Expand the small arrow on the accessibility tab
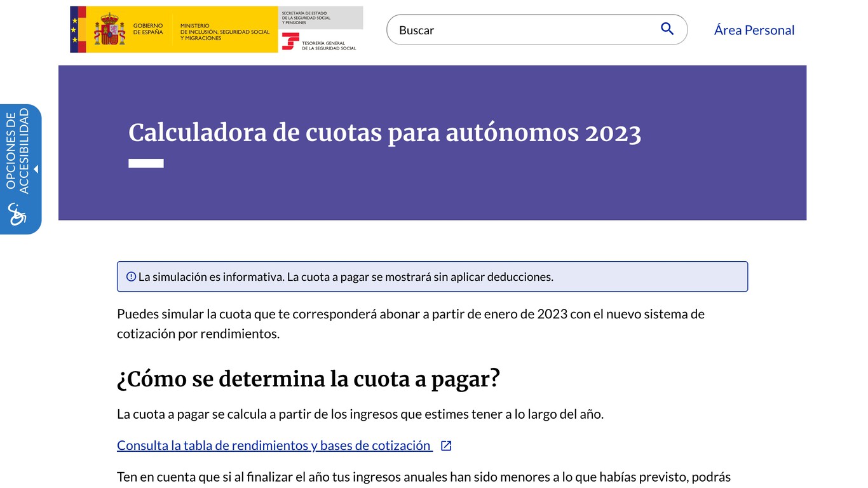This screenshot has width=868, height=488. click(x=36, y=169)
